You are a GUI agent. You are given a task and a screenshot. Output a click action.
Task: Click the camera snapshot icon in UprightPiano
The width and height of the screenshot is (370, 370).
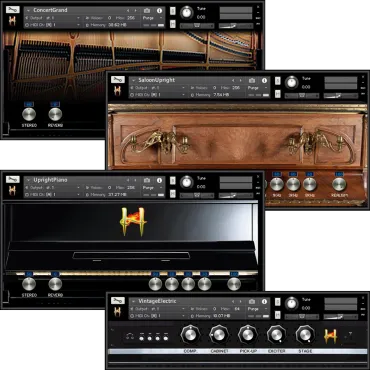(x=147, y=180)
